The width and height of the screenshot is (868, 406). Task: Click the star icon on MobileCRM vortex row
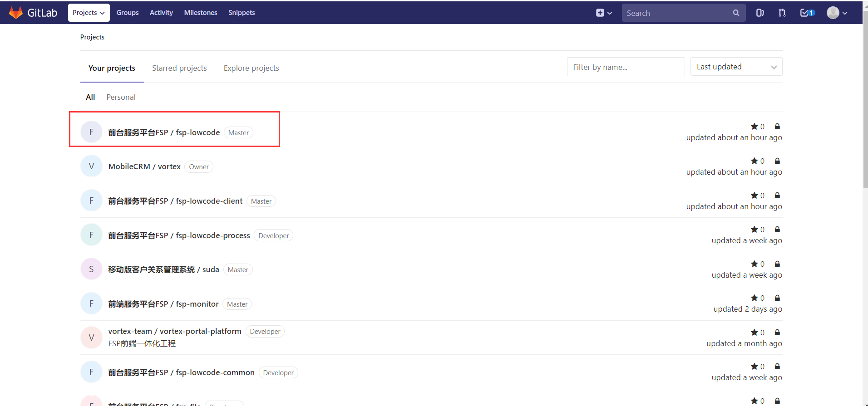[x=754, y=161]
